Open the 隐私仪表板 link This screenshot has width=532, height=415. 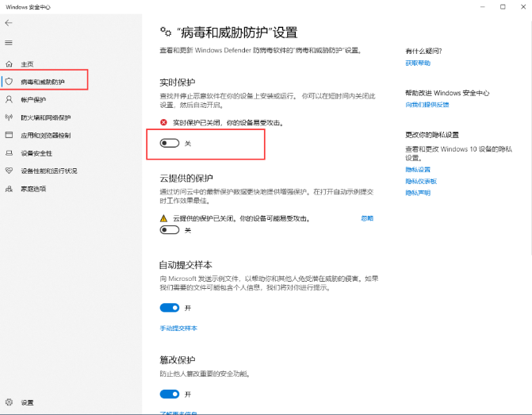coord(421,181)
